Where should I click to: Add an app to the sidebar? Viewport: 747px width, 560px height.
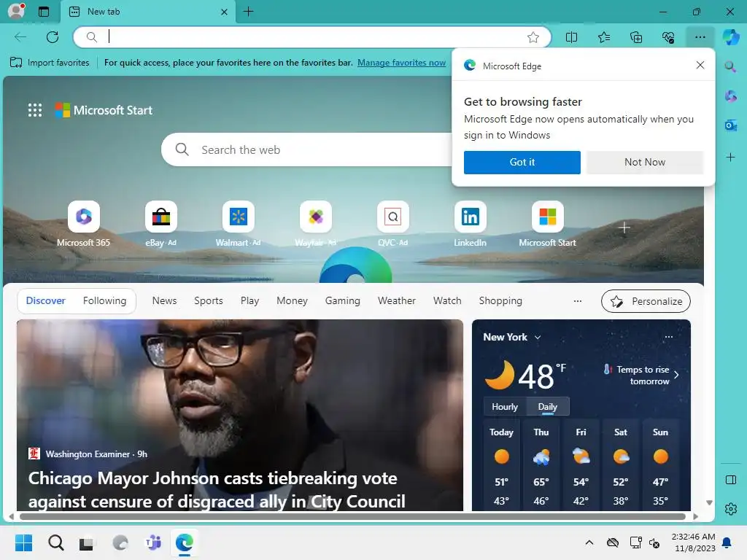point(730,157)
